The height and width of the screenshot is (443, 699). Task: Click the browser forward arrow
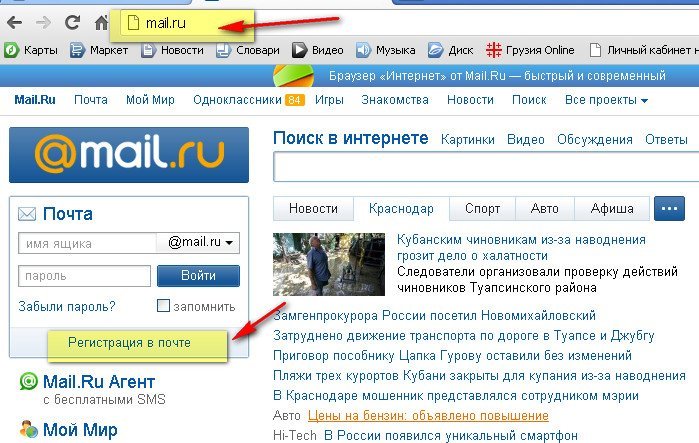pos(43,22)
